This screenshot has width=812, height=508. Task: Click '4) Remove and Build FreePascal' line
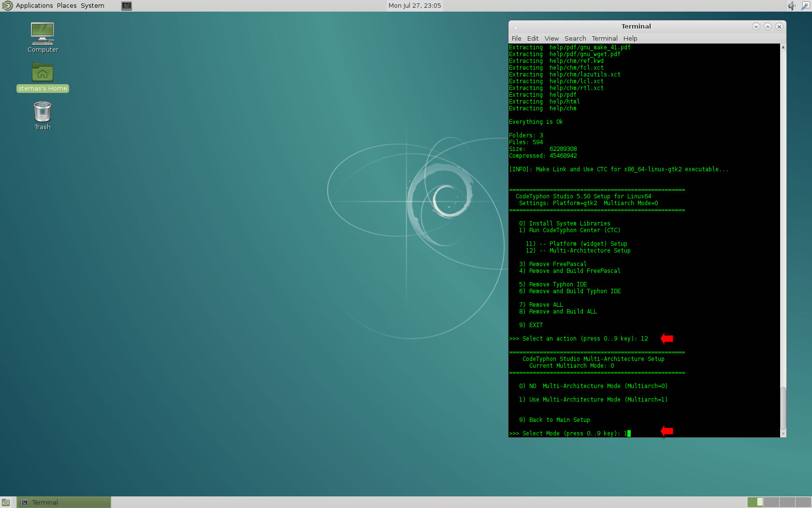(570, 271)
